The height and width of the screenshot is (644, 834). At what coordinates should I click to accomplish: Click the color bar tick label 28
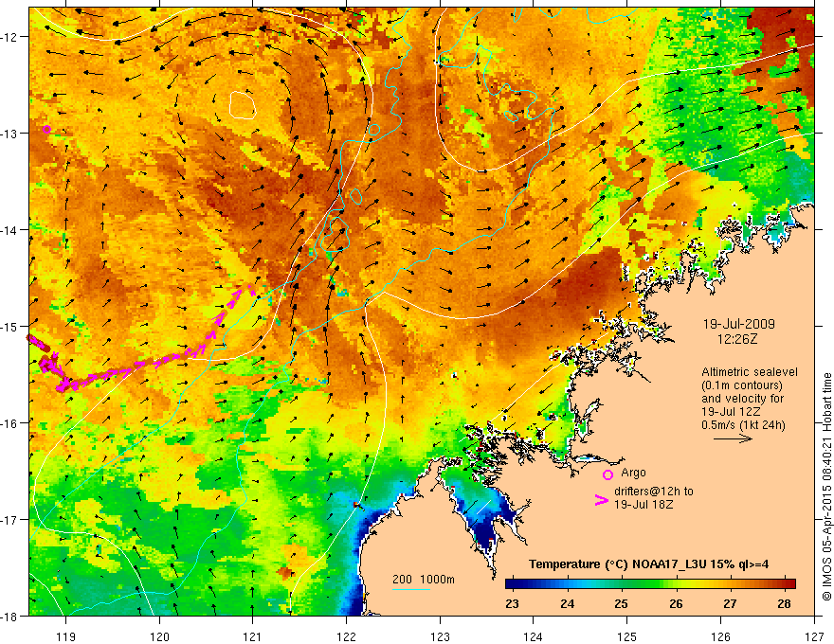784,604
